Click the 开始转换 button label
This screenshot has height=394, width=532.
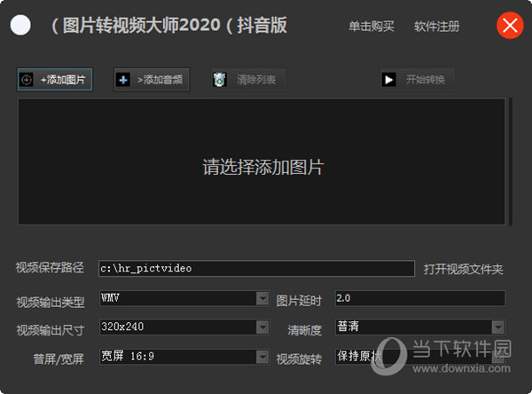(426, 80)
